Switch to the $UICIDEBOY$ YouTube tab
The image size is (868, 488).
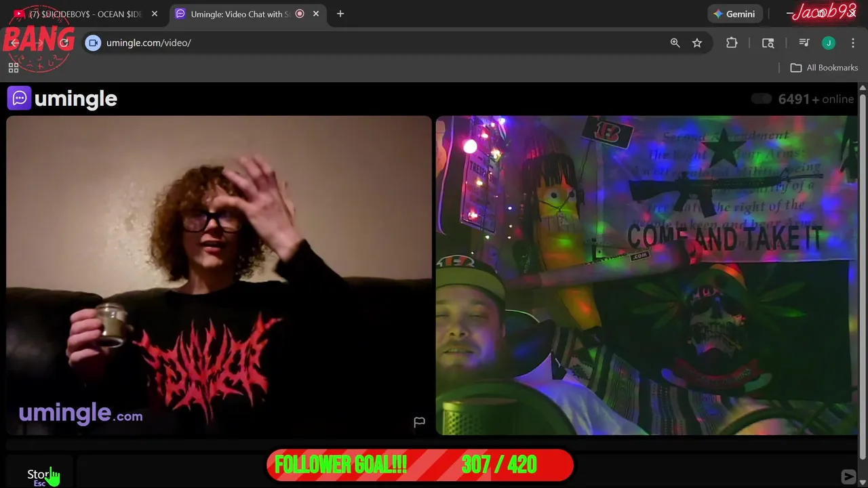pyautogui.click(x=85, y=14)
